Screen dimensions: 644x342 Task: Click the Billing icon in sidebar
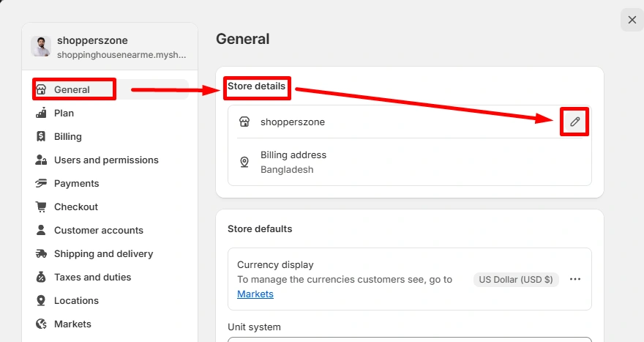tap(42, 136)
